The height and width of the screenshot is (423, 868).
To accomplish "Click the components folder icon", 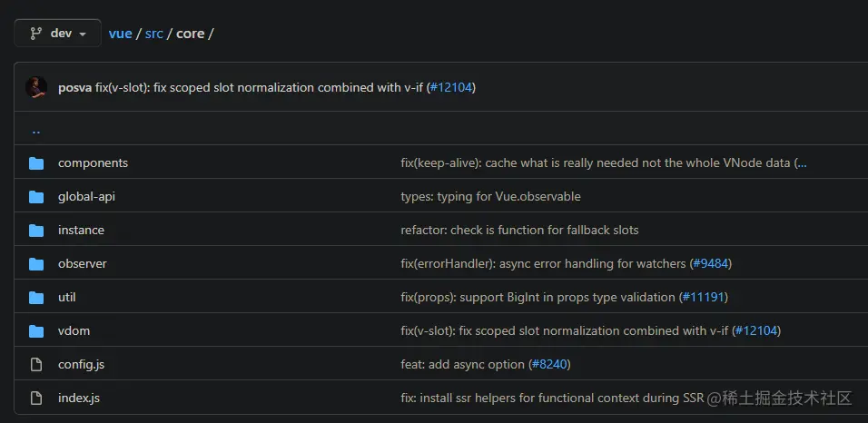I will tap(36, 163).
